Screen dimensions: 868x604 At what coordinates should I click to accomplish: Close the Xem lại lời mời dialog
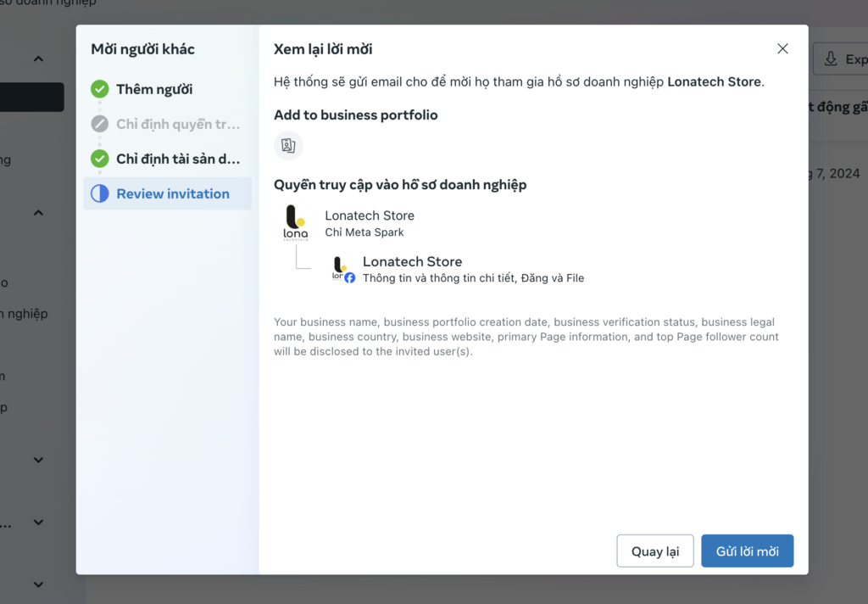pyautogui.click(x=782, y=49)
